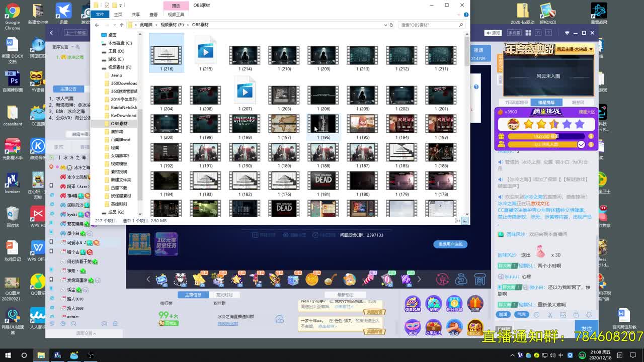Click the 弹幕风暴 icon
The width and height of the screenshot is (644, 362).
(x=413, y=304)
